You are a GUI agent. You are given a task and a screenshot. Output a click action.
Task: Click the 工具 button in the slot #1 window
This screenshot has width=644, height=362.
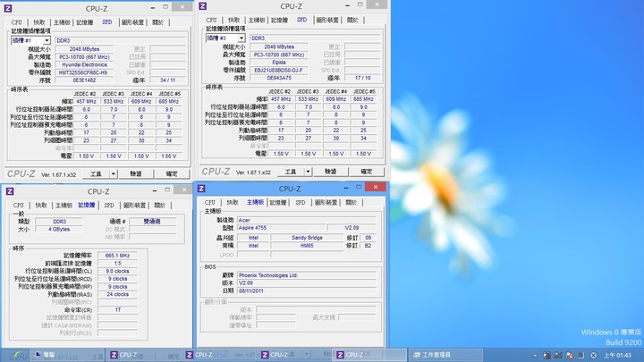click(x=96, y=174)
